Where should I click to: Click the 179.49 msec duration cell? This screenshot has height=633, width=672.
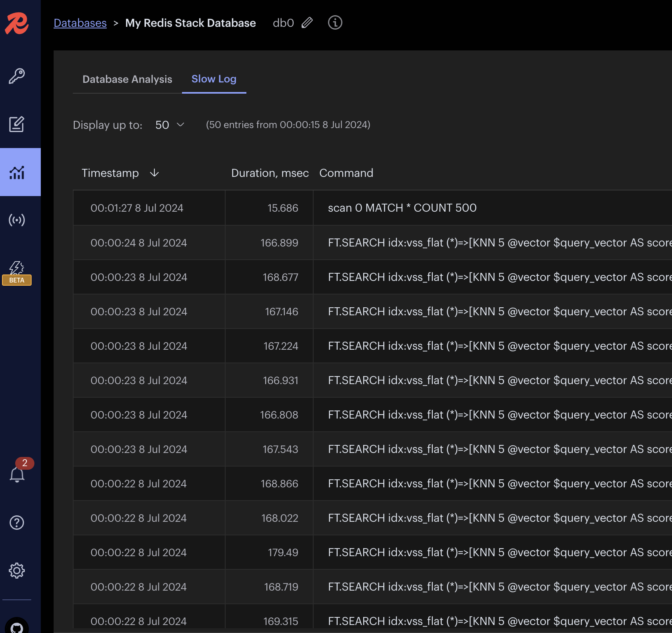click(x=283, y=553)
